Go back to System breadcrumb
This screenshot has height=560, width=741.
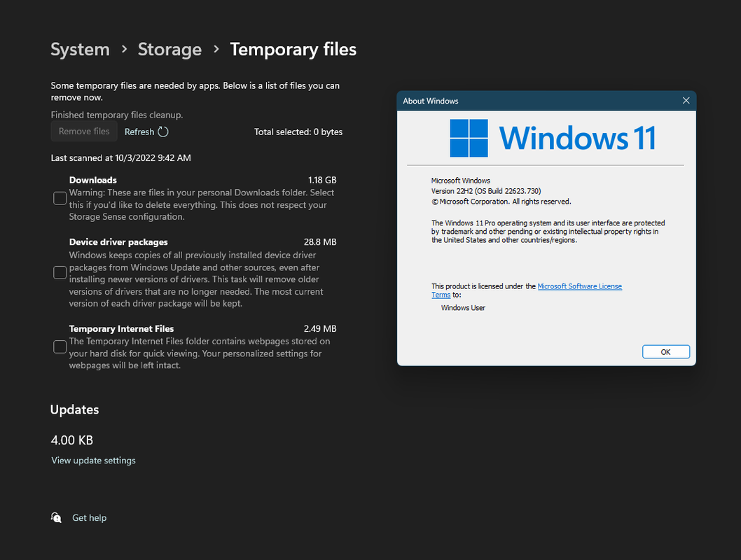click(80, 50)
